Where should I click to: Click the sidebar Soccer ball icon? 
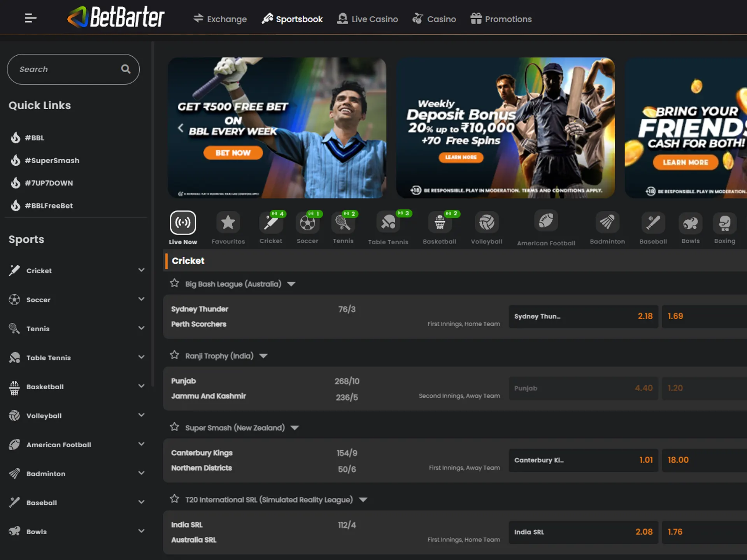pos(14,299)
